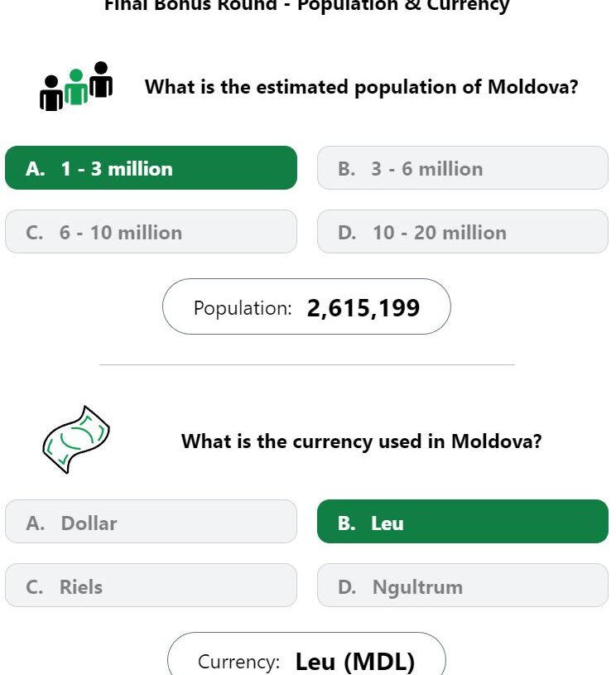Click the Moldova population question text
The image size is (616, 675).
click(362, 87)
